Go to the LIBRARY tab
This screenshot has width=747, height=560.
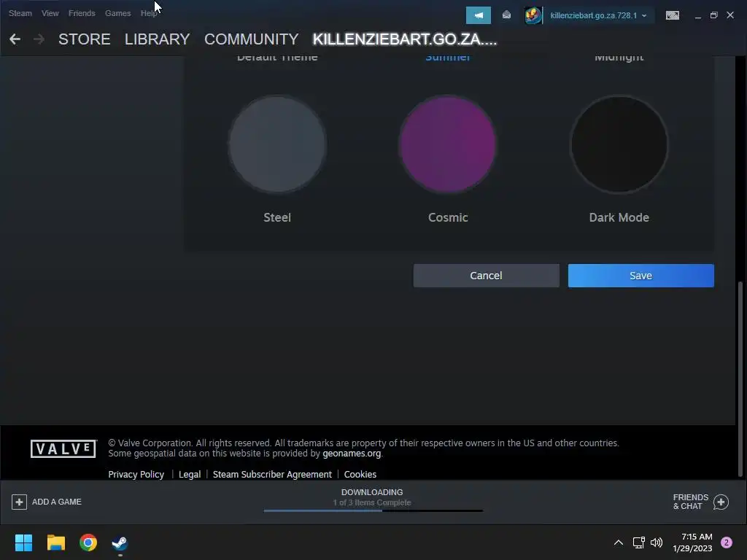158,39
